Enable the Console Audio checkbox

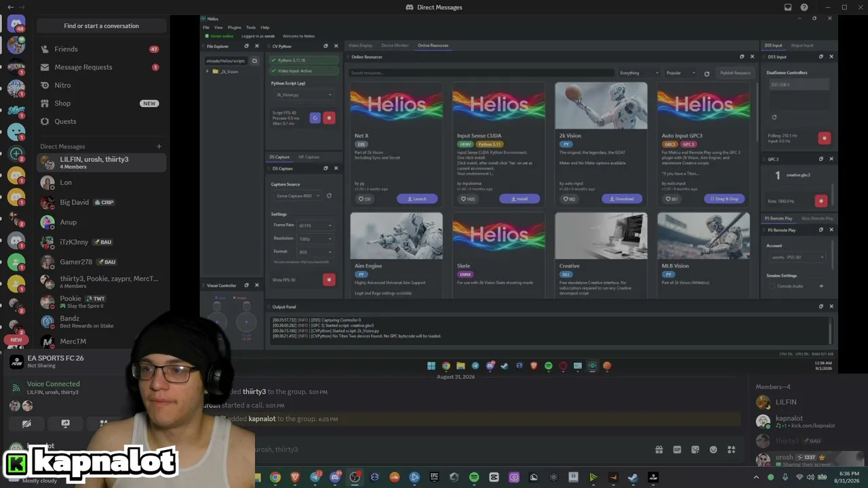(x=772, y=286)
